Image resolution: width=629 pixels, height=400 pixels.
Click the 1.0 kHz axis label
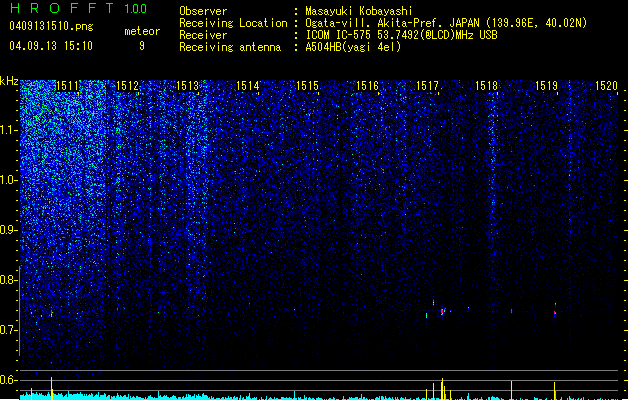click(8, 180)
